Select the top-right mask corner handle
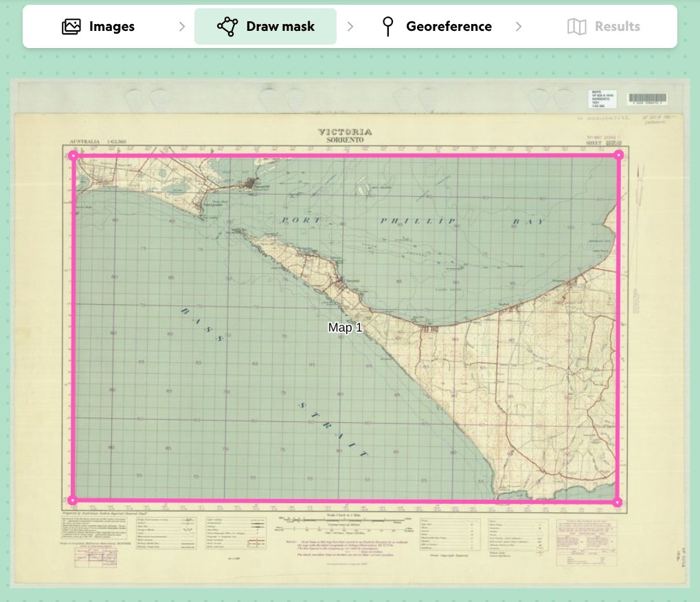The image size is (700, 602). pos(619,155)
